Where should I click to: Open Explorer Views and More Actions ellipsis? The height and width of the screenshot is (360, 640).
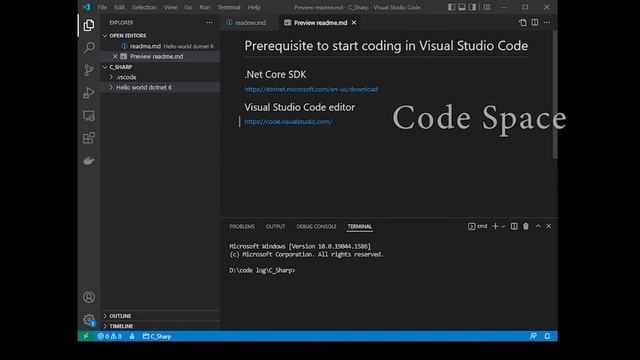[x=209, y=22]
